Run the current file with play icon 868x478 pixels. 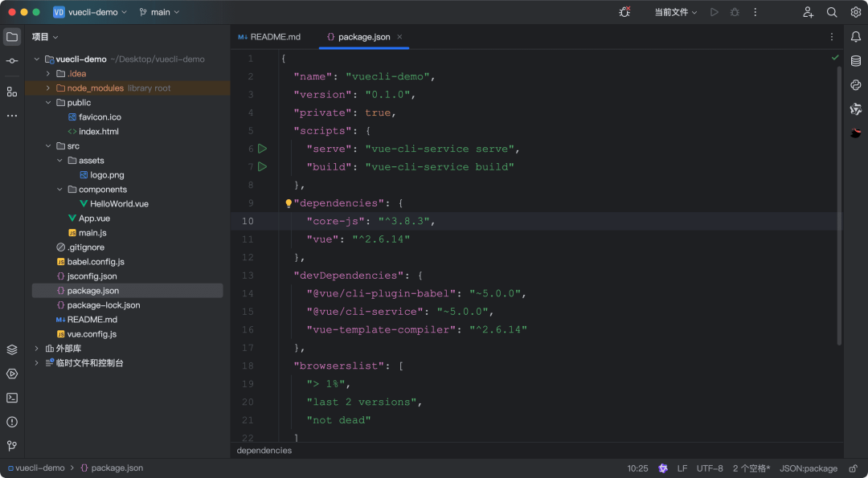pyautogui.click(x=714, y=12)
